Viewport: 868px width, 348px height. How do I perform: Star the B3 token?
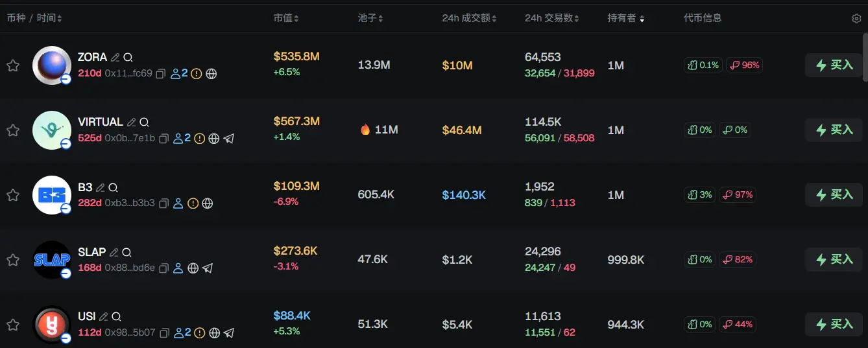[x=13, y=195]
